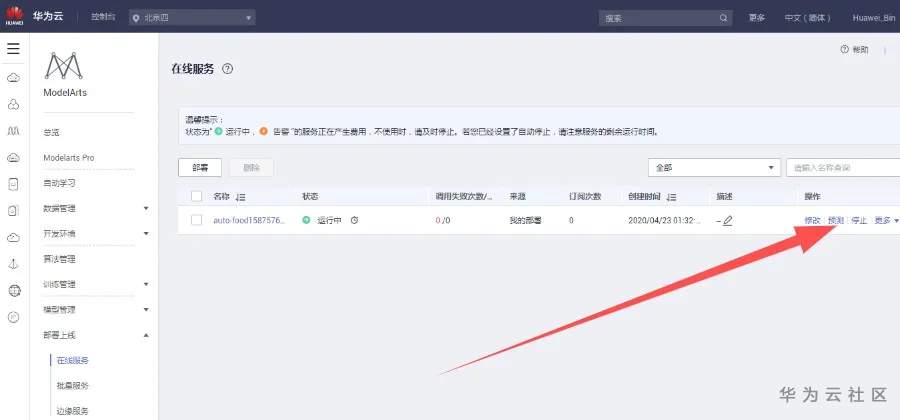Screen dimensions: 900x420
Task: Sort the table by 创建时间 column
Action: click(x=671, y=197)
